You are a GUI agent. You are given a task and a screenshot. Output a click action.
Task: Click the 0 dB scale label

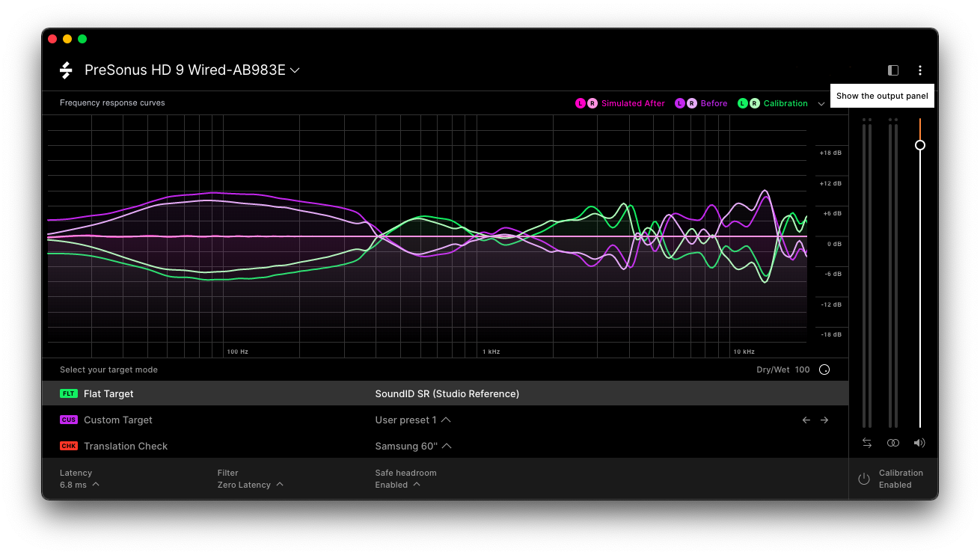834,244
